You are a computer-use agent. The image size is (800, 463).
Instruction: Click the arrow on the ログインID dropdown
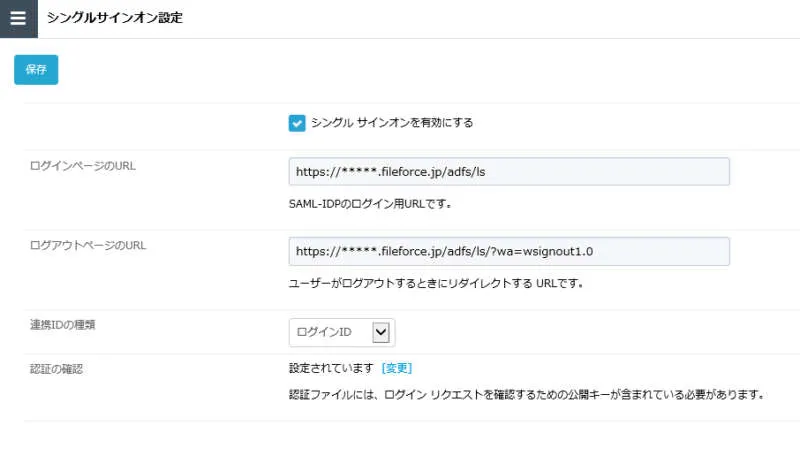click(x=380, y=332)
